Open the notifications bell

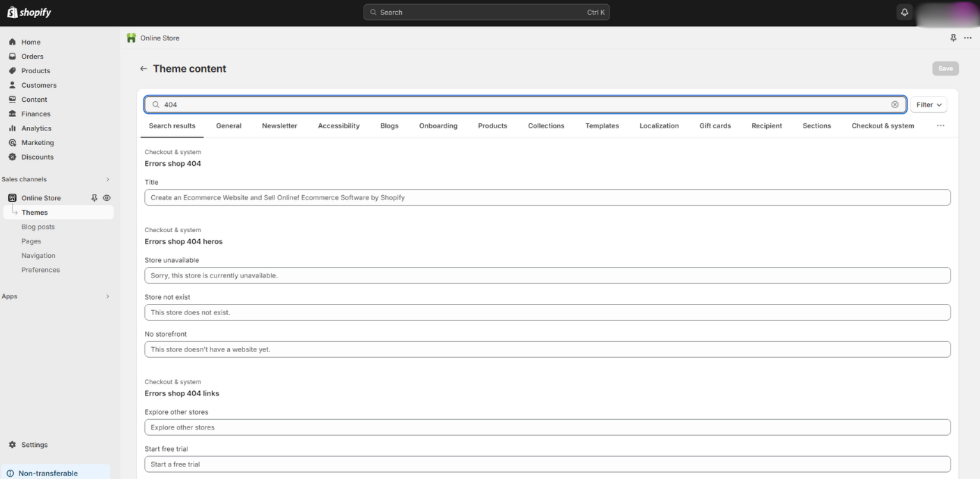[x=904, y=13]
